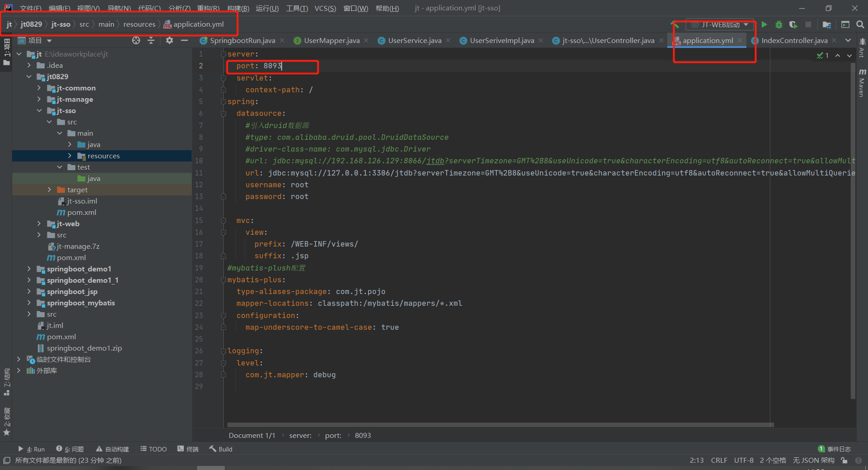Viewport: 868px width, 470px height.
Task: Toggle fold of the level block
Action: (223, 363)
